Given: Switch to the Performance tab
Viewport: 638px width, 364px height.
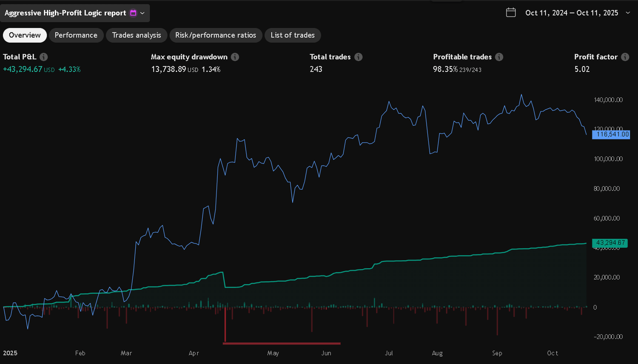Looking at the screenshot, I should click(76, 35).
